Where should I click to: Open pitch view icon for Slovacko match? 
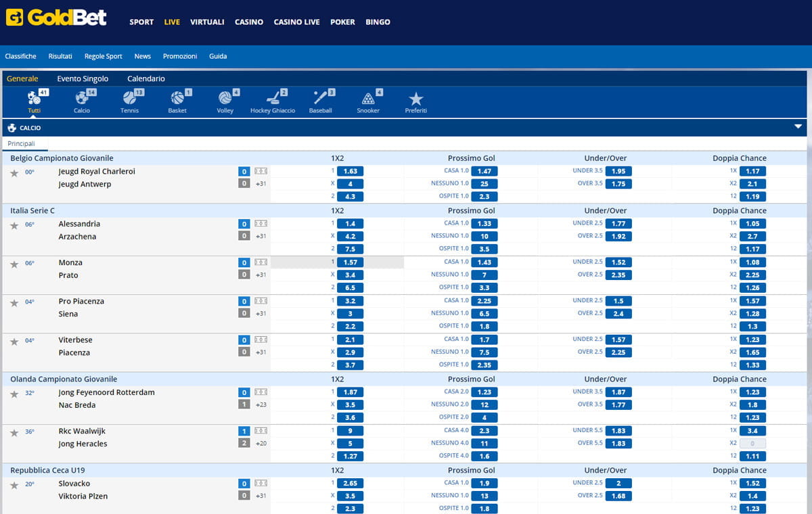pyautogui.click(x=261, y=483)
